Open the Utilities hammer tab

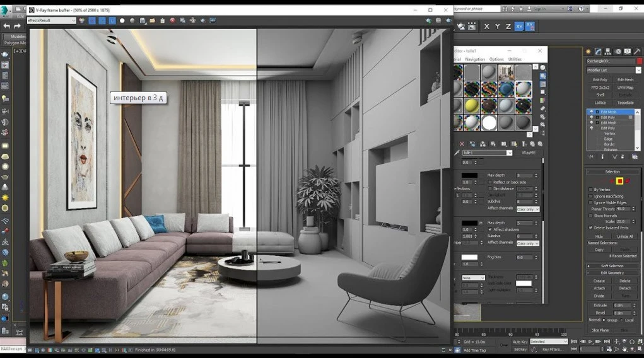(637, 52)
